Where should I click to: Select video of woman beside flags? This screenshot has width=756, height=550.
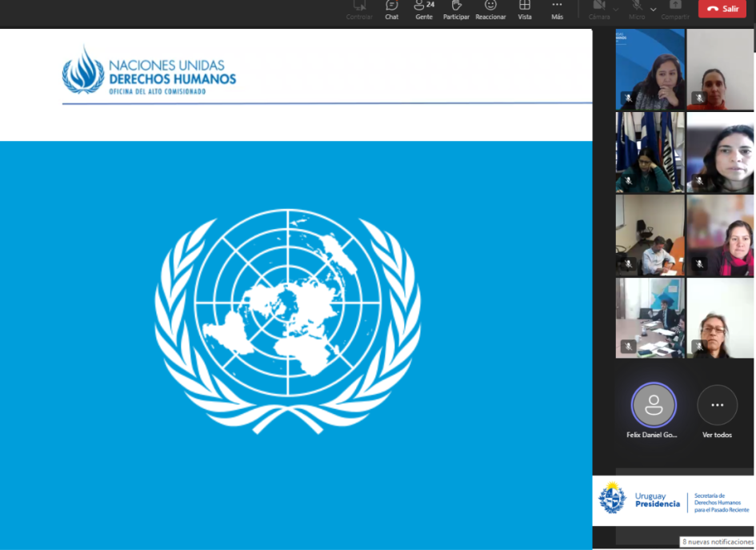point(650,152)
